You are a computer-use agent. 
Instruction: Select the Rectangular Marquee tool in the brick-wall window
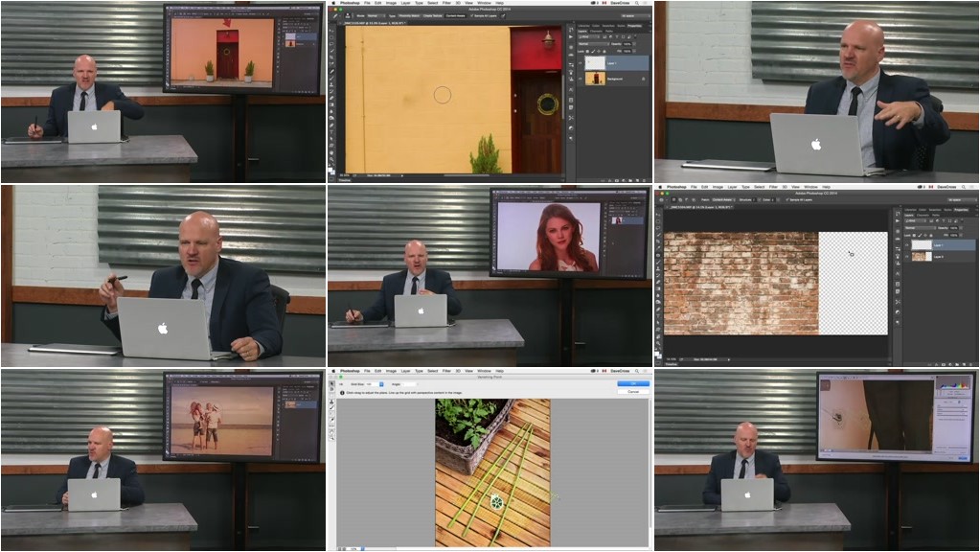pyautogui.click(x=658, y=221)
